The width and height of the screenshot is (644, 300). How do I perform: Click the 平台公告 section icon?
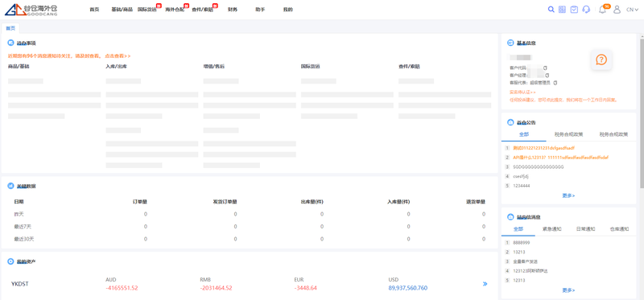(510, 122)
